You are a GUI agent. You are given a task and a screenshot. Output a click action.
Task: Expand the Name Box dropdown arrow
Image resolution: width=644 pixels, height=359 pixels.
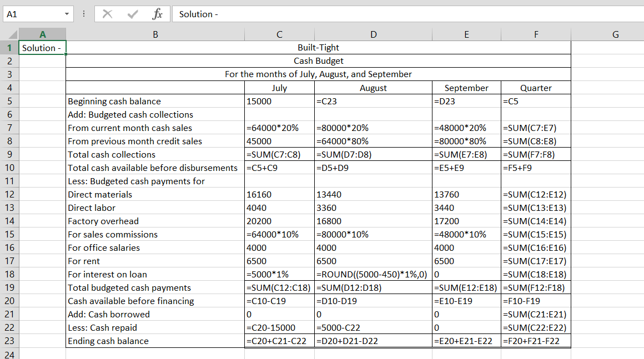[67, 14]
